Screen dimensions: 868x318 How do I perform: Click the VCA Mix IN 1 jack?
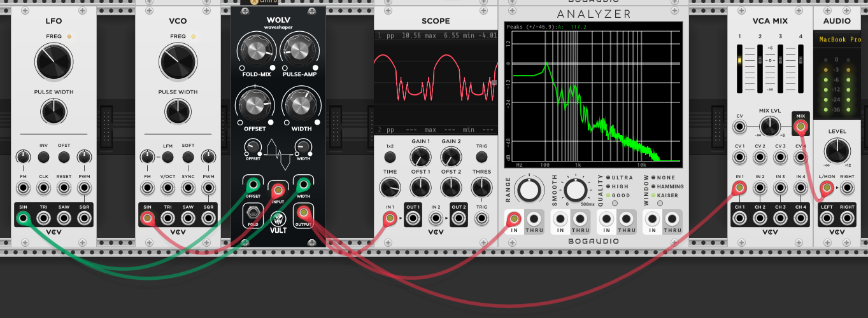pyautogui.click(x=739, y=188)
